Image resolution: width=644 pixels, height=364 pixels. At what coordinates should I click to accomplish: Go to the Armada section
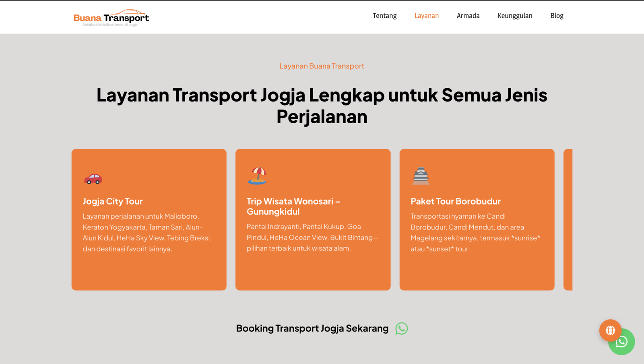pyautogui.click(x=468, y=16)
